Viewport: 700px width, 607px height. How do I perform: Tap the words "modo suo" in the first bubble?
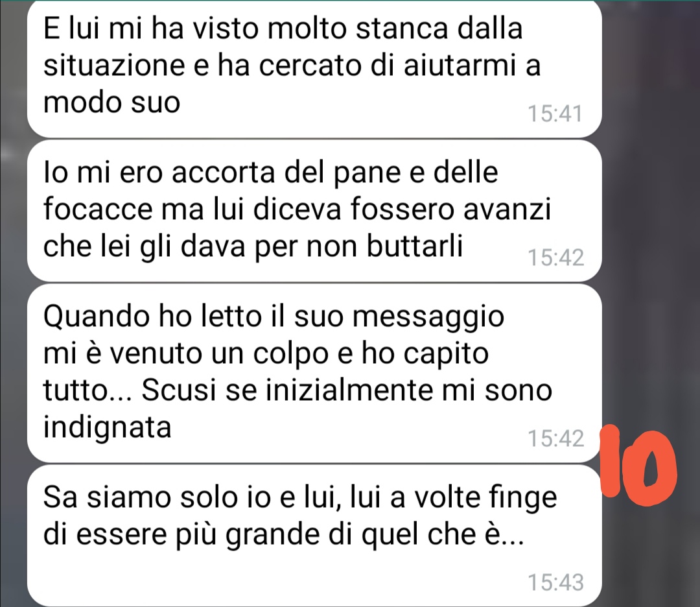pos(111,102)
